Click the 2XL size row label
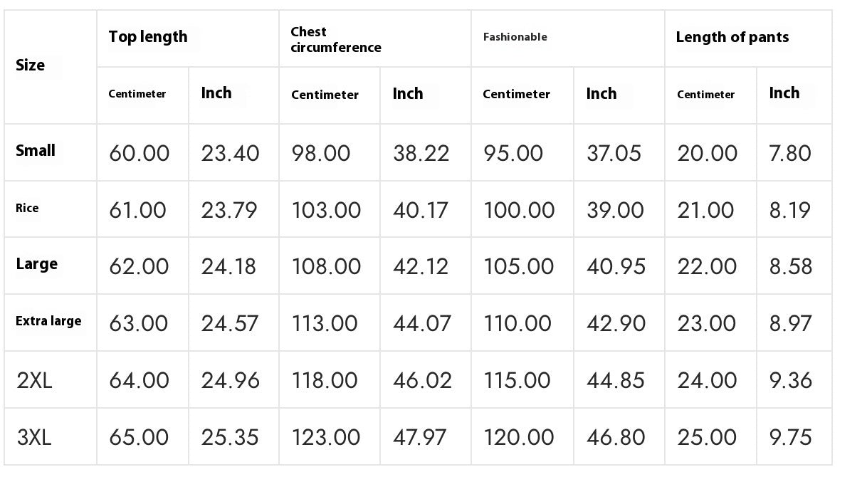This screenshot has width=867, height=504. pyautogui.click(x=34, y=380)
